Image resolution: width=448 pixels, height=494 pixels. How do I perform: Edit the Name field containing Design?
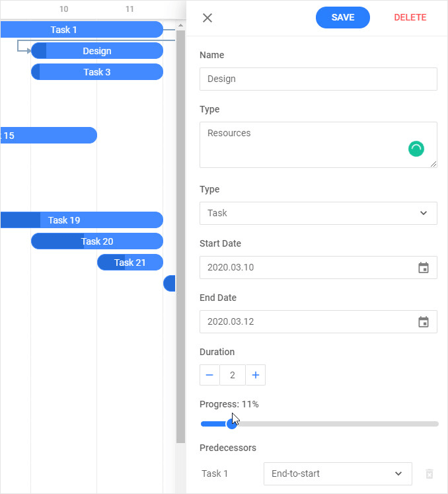pos(318,79)
